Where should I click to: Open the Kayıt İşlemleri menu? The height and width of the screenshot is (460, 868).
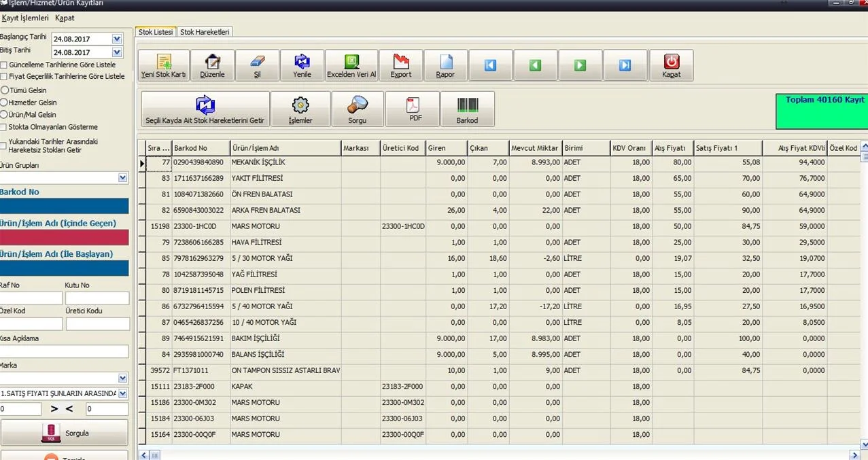click(x=25, y=18)
